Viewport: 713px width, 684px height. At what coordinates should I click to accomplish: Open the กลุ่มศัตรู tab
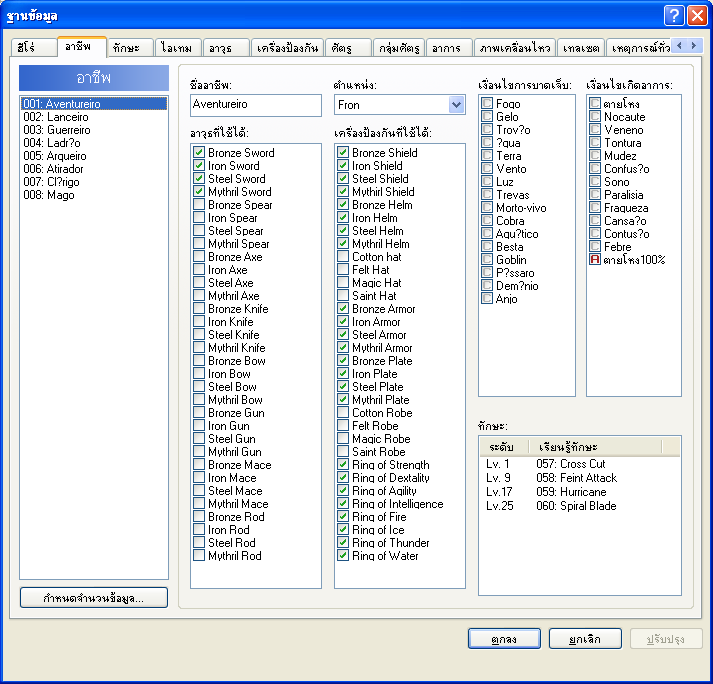coord(399,48)
